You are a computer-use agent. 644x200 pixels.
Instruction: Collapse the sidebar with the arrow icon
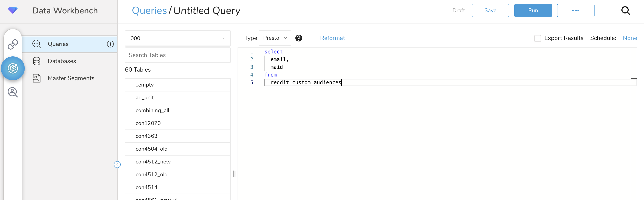click(117, 164)
